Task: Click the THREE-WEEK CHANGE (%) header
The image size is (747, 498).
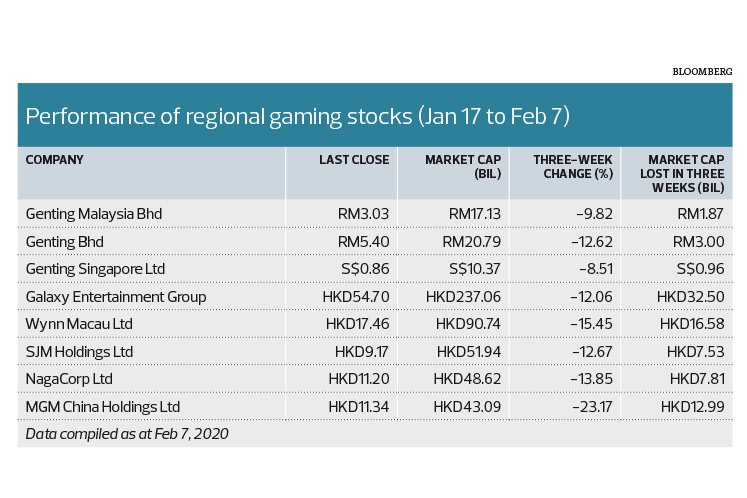Action: pyautogui.click(x=573, y=167)
